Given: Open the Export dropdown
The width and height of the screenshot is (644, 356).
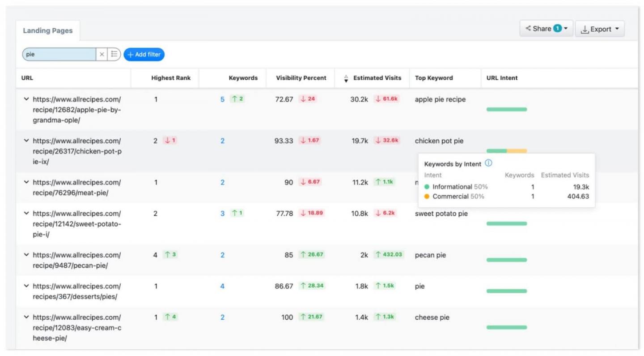Looking at the screenshot, I should pos(600,29).
